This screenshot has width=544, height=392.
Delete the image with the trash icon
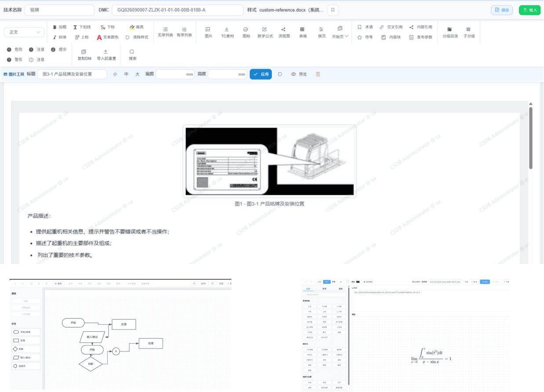pyautogui.click(x=318, y=74)
